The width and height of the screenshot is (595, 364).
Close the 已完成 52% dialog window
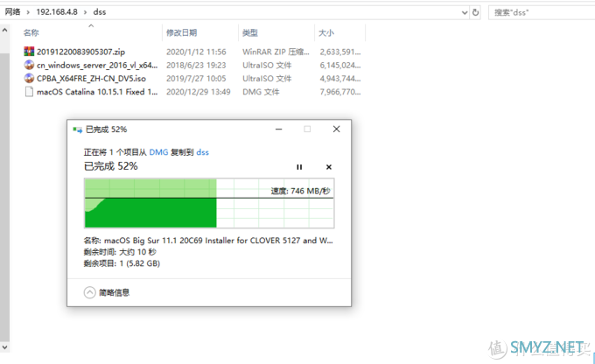point(336,129)
